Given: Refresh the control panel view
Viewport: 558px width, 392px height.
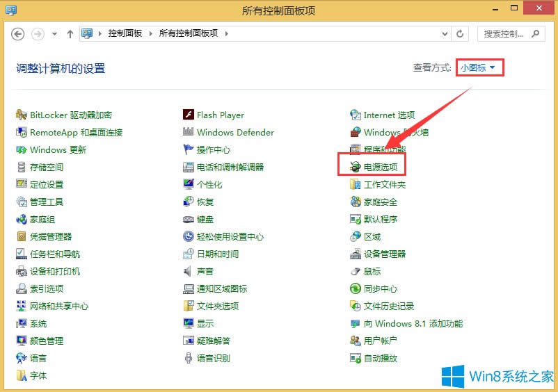Looking at the screenshot, I should click(x=460, y=34).
